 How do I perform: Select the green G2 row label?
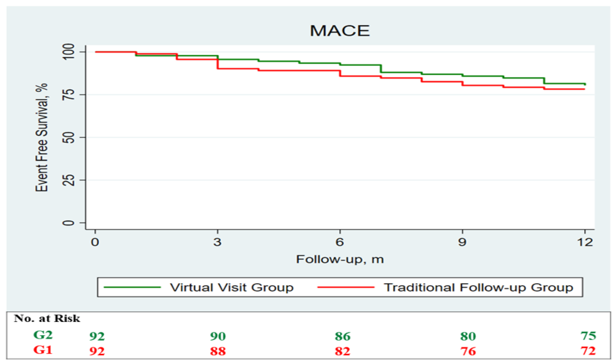point(43,335)
